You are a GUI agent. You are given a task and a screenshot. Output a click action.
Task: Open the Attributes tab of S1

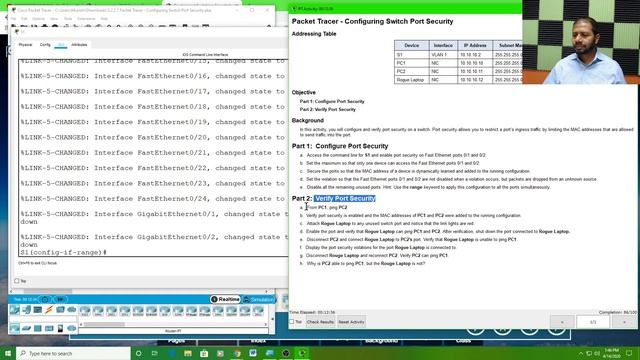[x=79, y=44]
